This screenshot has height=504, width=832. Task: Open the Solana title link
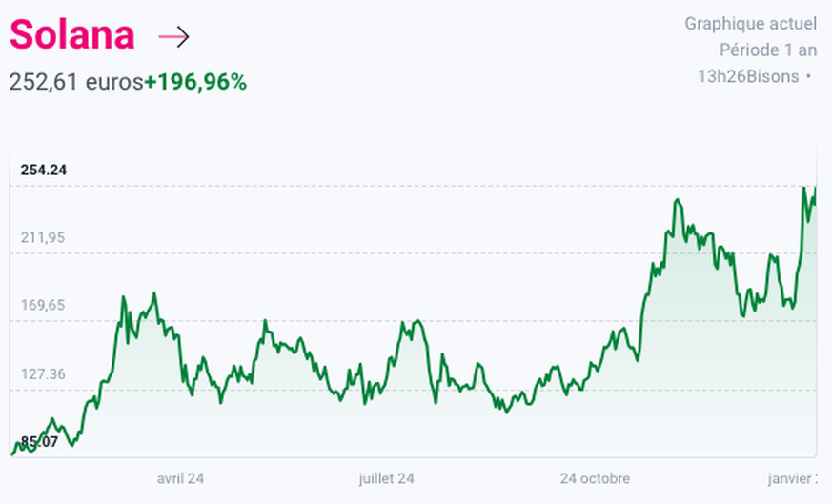[x=71, y=36]
